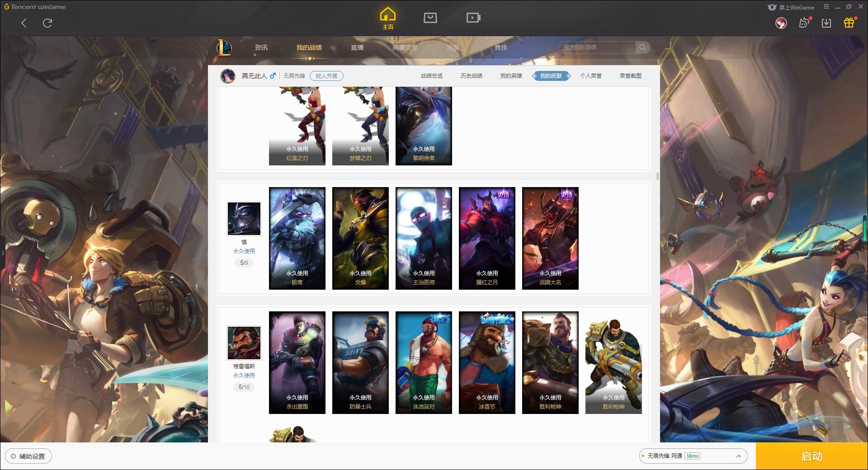Select the 极寒 skin card
The width and height of the screenshot is (868, 470).
click(297, 238)
